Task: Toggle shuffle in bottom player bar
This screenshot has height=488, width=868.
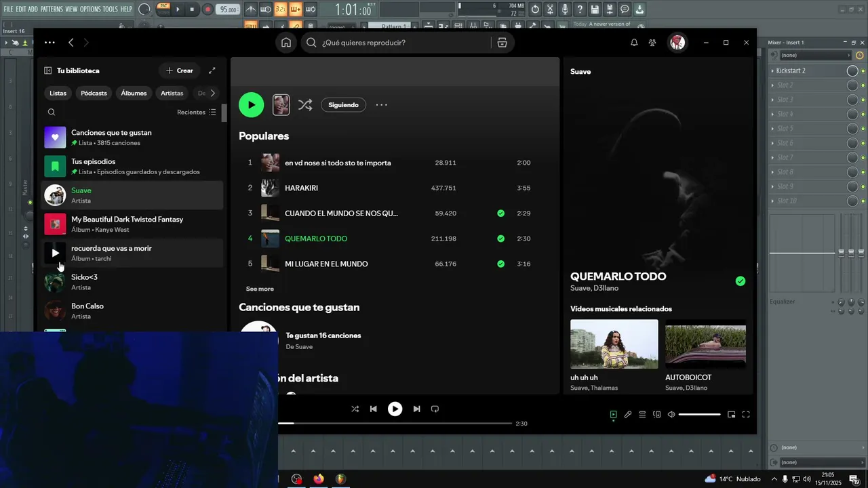Action: pyautogui.click(x=355, y=409)
